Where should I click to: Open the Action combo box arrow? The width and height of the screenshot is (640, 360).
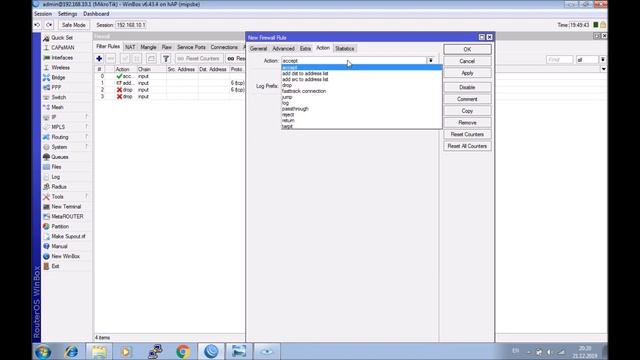point(431,60)
